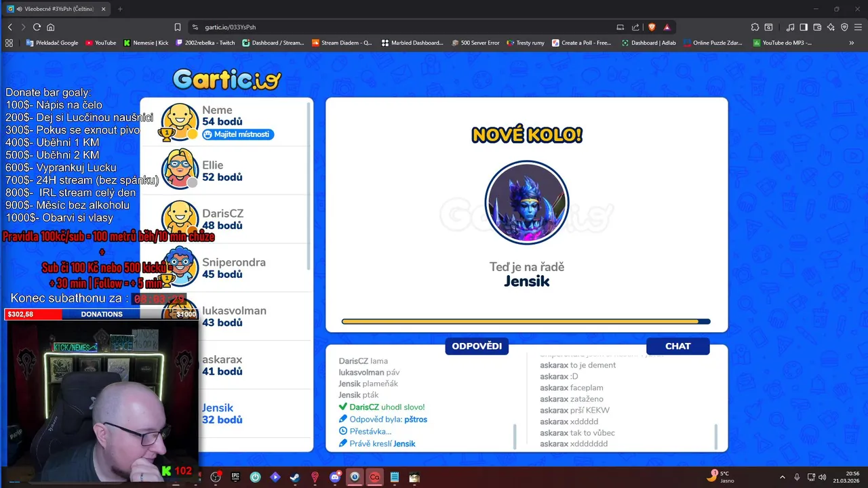868x488 pixels.
Task: Reload the gartic.io page
Action: [x=37, y=27]
